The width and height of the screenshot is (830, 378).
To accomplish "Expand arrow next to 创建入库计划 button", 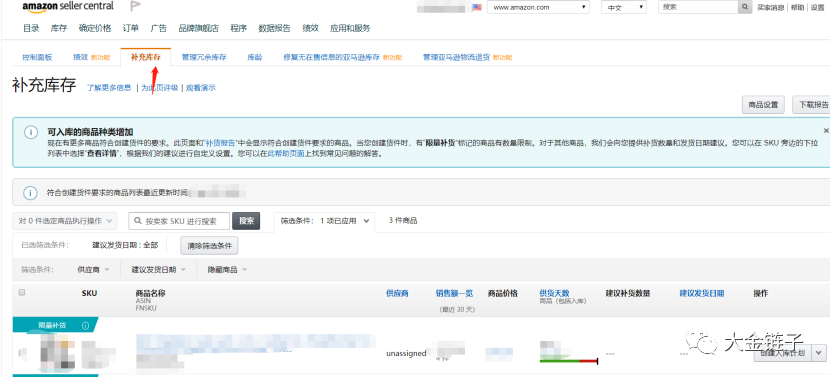I will click(x=820, y=353).
